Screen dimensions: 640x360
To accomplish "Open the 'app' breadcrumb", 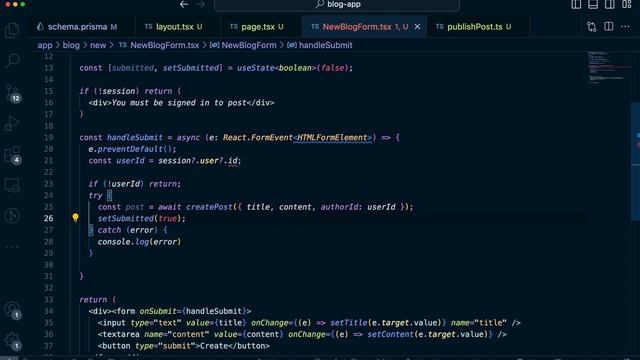I will coord(45,45).
